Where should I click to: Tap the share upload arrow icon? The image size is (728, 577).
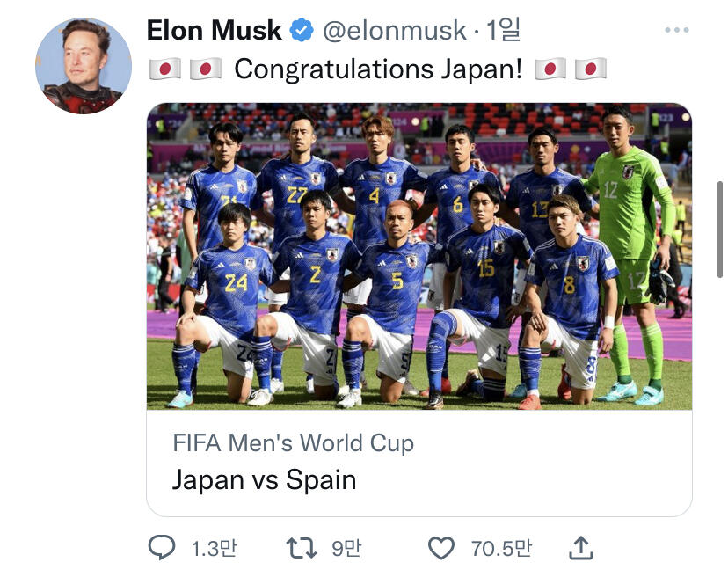pyautogui.click(x=580, y=549)
